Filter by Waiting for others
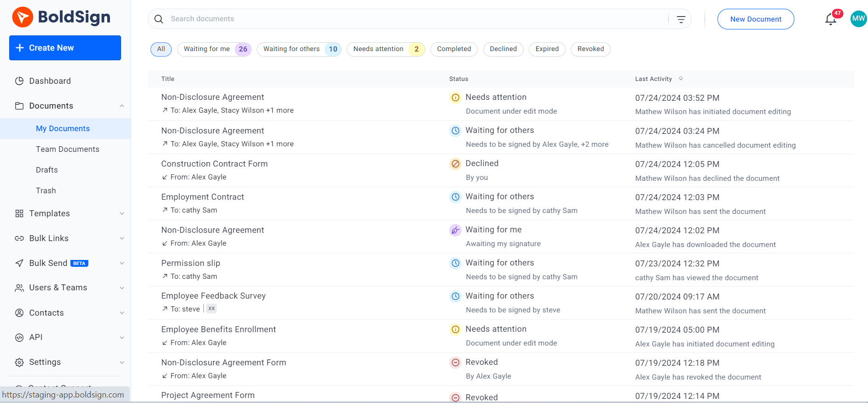Screen dimensions: 868x403 [299, 49]
